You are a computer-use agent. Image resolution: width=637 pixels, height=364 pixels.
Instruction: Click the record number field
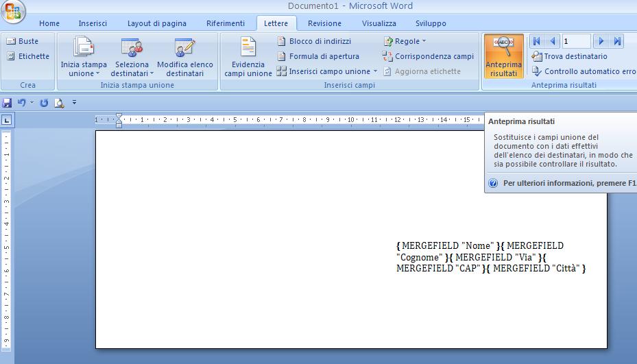click(x=576, y=41)
